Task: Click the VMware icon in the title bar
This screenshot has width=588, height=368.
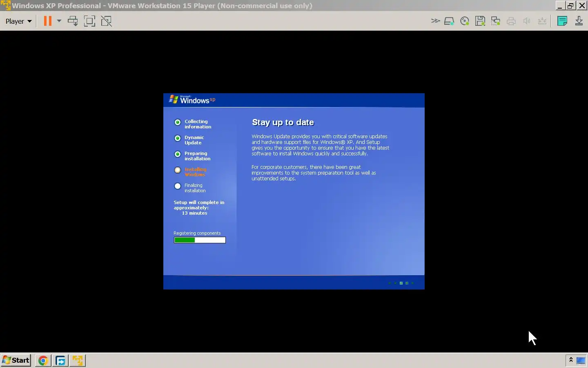Action: (5, 5)
